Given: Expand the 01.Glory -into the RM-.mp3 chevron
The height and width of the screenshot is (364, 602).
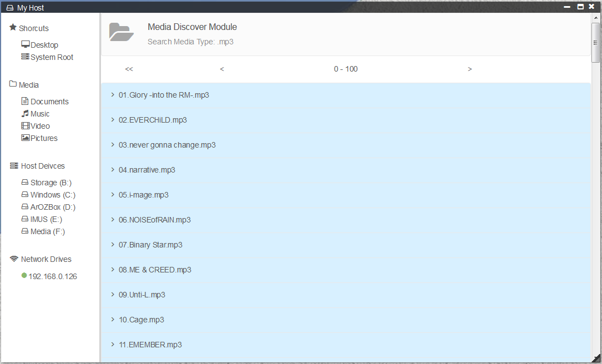Looking at the screenshot, I should click(x=113, y=95).
